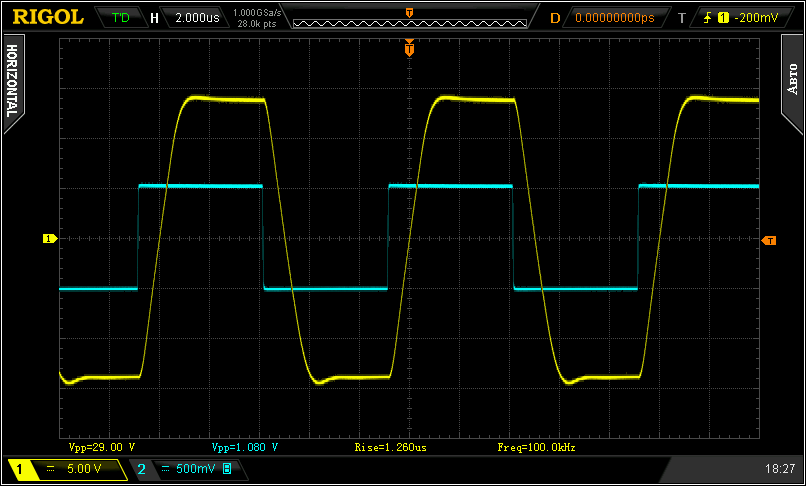Screen dimensions: 806x486
Task: Click the -200mV trigger level readout
Action: [x=756, y=18]
